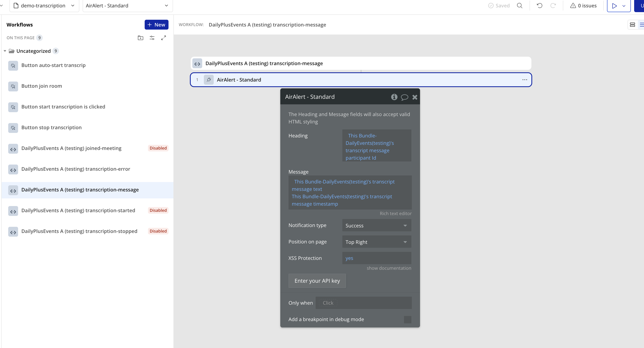The image size is (644, 348).
Task: Click the comment bubble icon in dialog header
Action: point(404,97)
